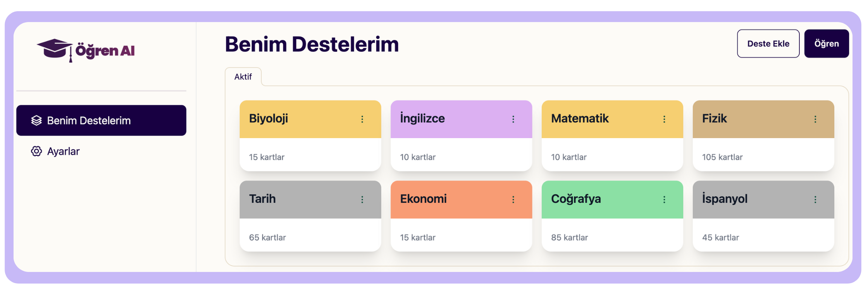Open the Coğrafya deck's options menu
The height and width of the screenshot is (294, 868).
click(x=664, y=199)
